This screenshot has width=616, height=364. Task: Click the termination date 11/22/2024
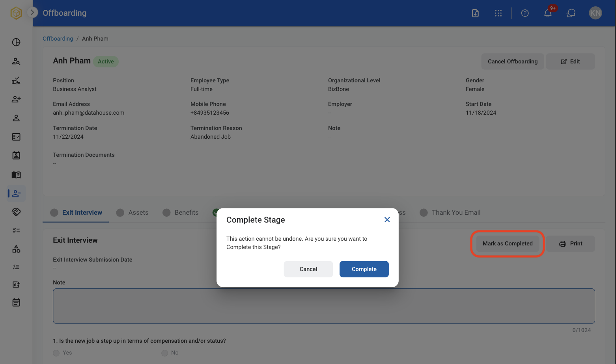68,137
